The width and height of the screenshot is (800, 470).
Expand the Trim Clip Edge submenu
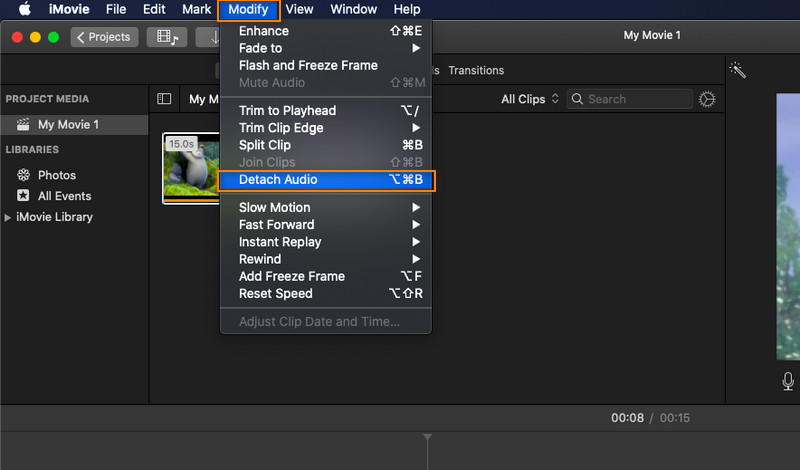tap(326, 128)
